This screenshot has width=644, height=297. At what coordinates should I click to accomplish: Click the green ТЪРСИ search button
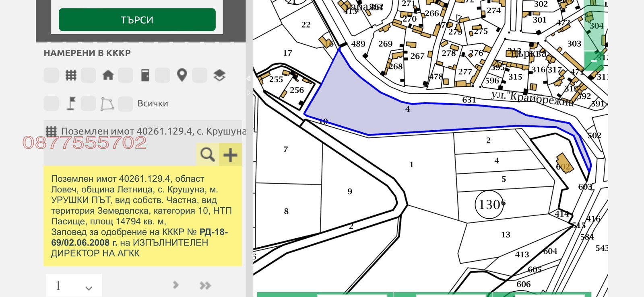coord(137,20)
